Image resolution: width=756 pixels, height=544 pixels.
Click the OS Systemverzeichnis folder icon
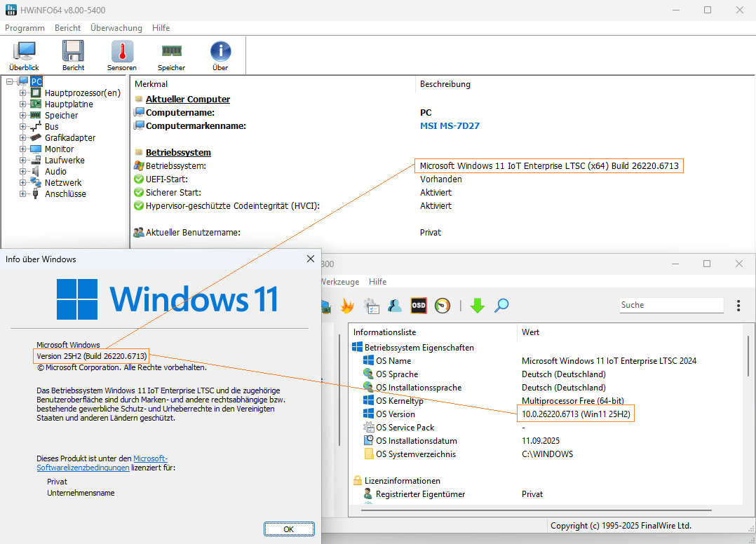pos(368,454)
